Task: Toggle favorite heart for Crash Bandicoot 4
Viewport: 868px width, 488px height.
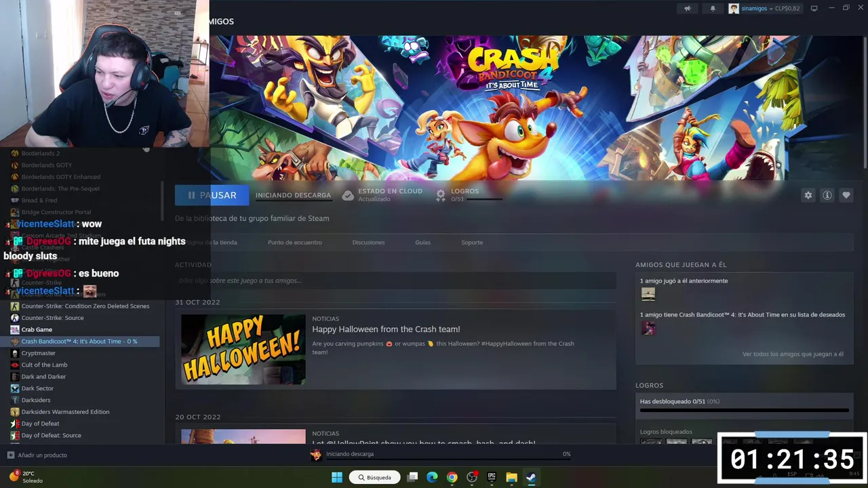Action: pyautogui.click(x=846, y=195)
